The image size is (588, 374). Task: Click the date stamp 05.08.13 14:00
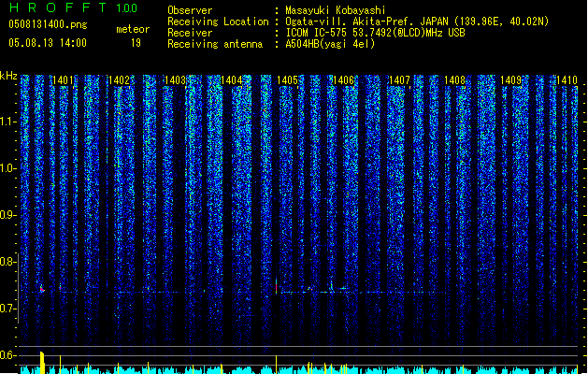tap(48, 43)
